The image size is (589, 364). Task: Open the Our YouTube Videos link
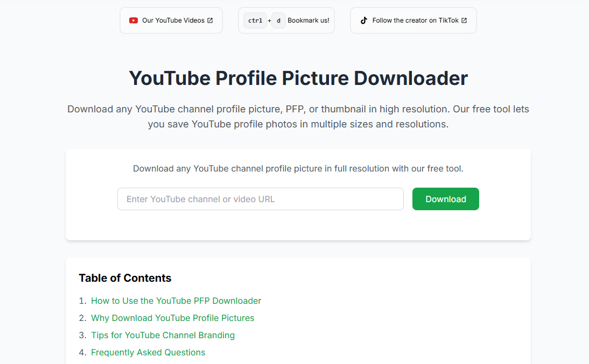173,20
